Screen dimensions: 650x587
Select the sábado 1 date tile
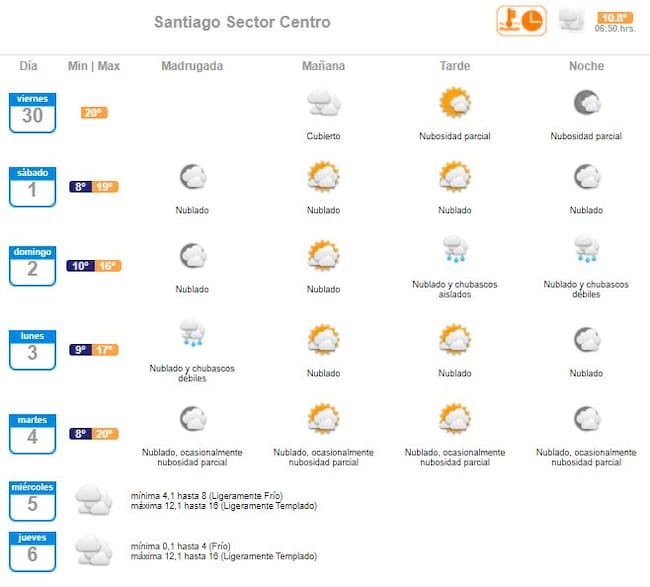32,187
